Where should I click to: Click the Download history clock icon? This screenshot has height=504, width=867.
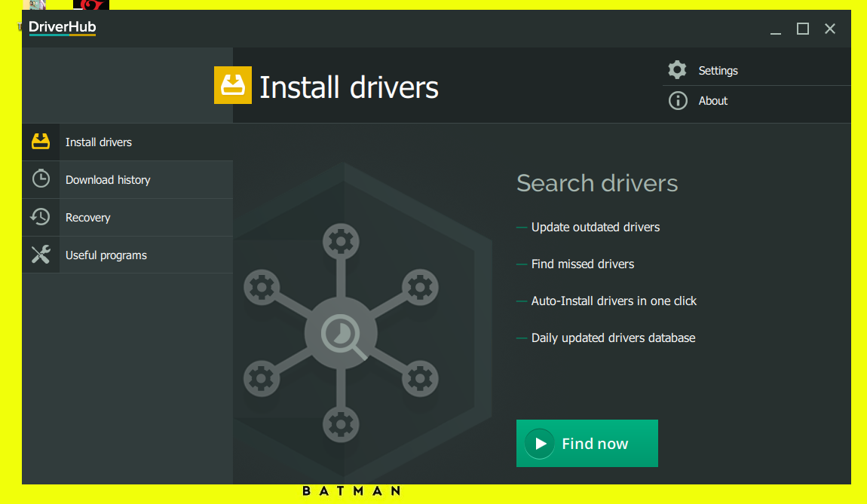pos(40,179)
